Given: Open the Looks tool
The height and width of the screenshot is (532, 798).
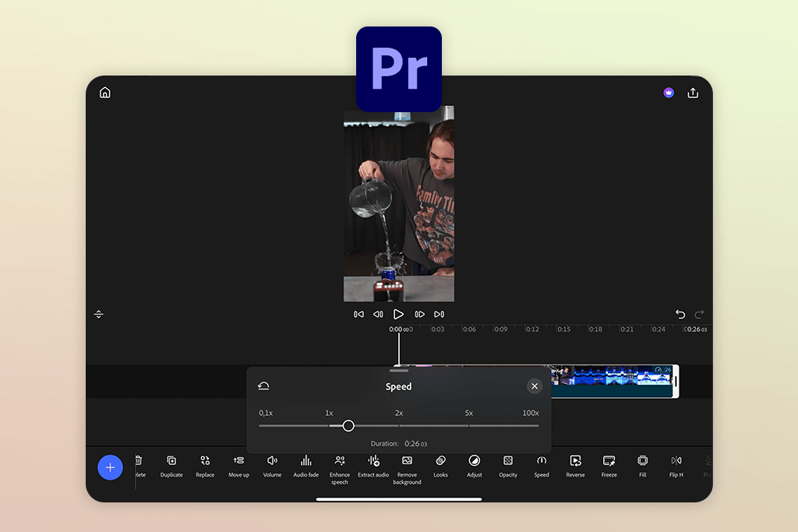Looking at the screenshot, I should [x=441, y=467].
